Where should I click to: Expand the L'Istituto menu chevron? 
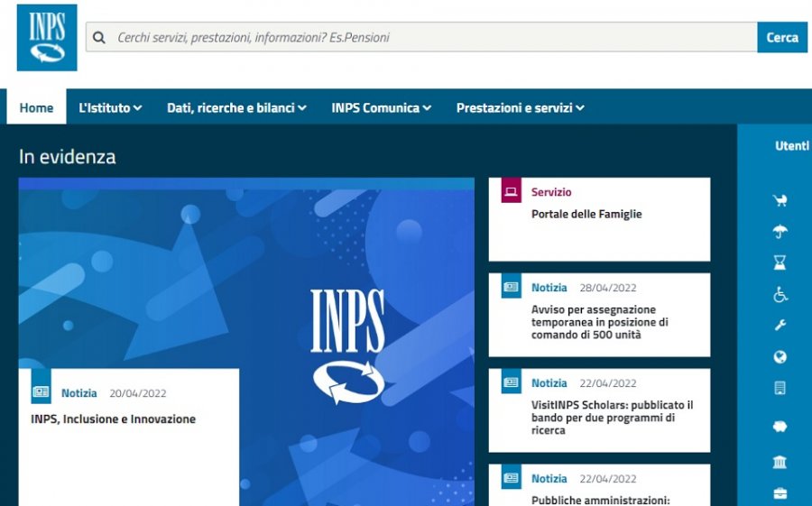tap(137, 107)
